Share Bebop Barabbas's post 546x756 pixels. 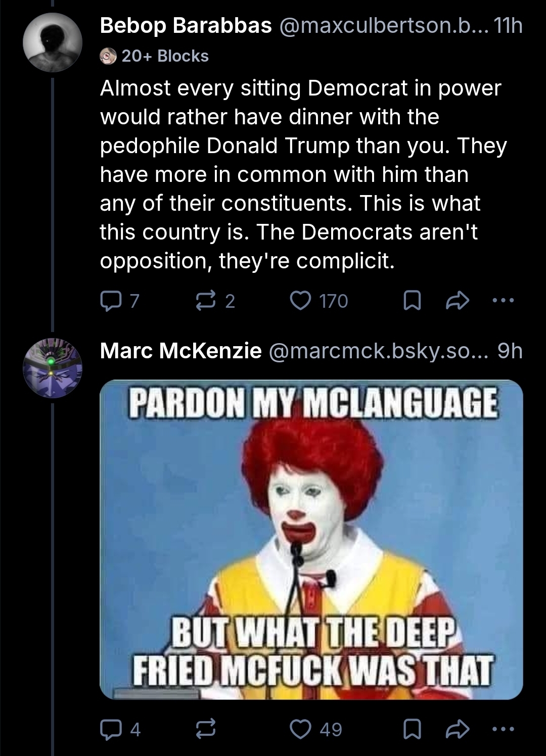point(458,302)
